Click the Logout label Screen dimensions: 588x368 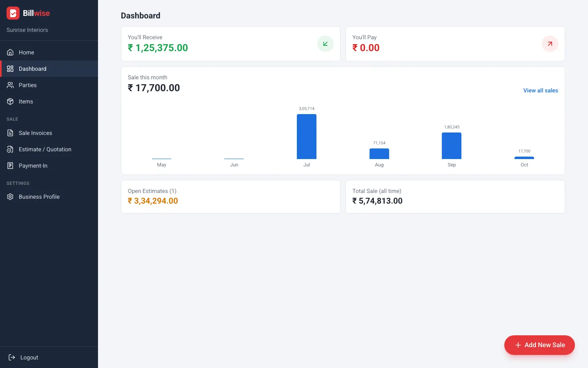coord(29,357)
